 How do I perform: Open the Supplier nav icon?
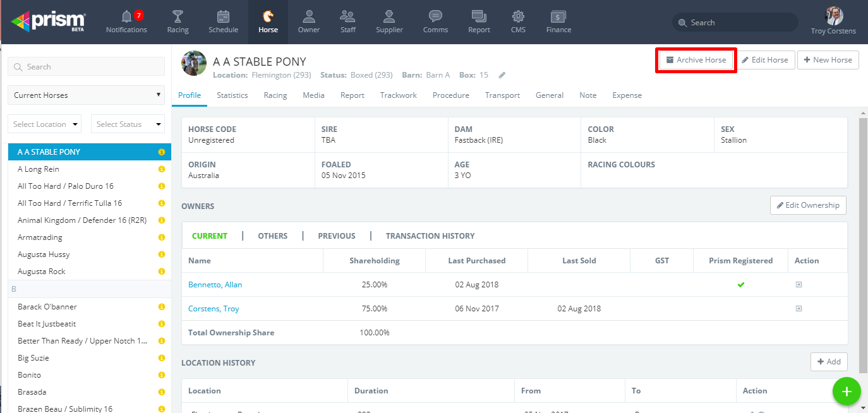click(x=389, y=16)
